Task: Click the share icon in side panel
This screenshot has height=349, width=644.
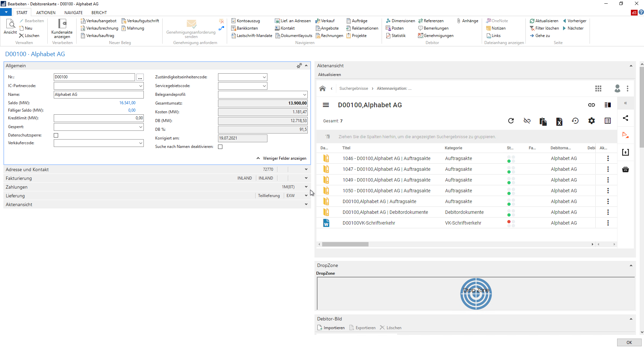Action: click(626, 118)
